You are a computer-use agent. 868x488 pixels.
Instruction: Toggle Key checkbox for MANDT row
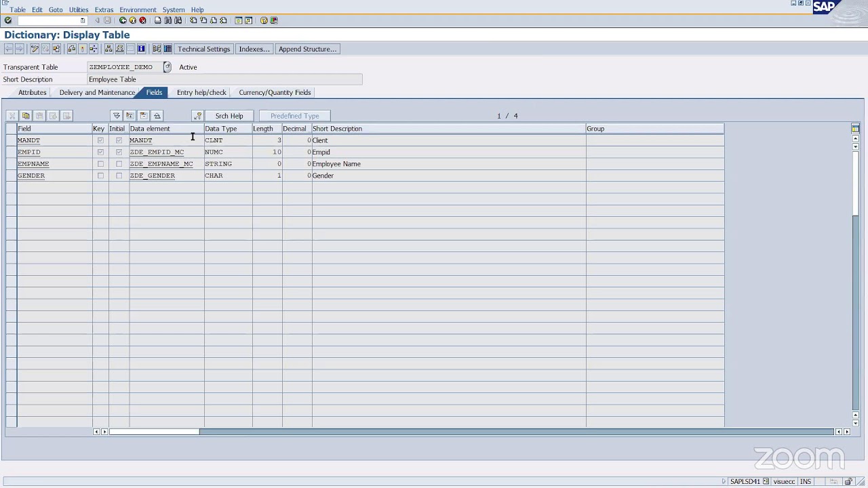coord(100,140)
